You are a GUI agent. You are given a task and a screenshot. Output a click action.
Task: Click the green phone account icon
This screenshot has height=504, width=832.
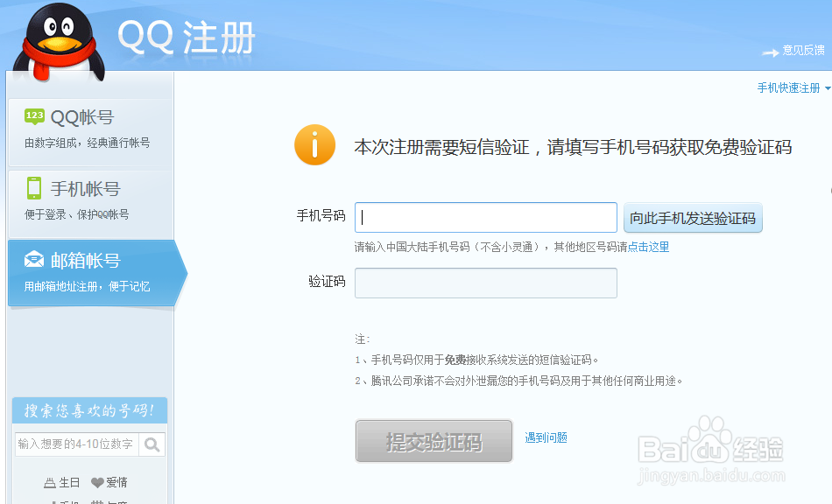point(34,188)
